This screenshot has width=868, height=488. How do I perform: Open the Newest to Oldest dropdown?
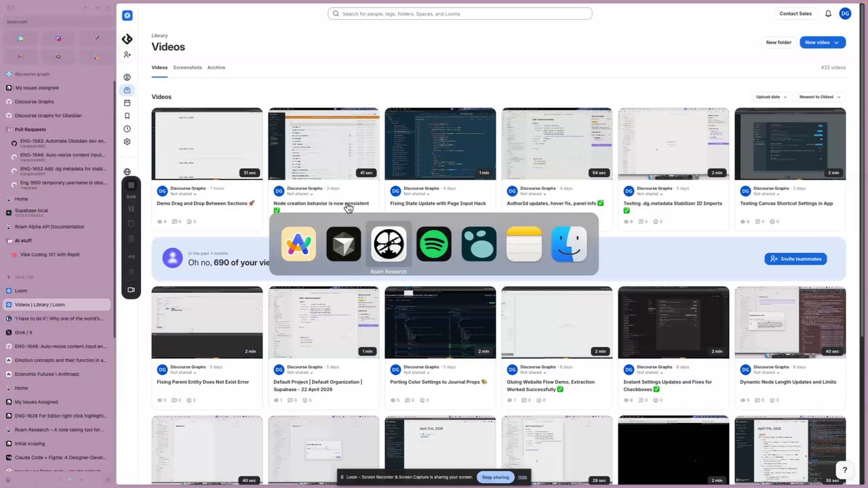(819, 97)
